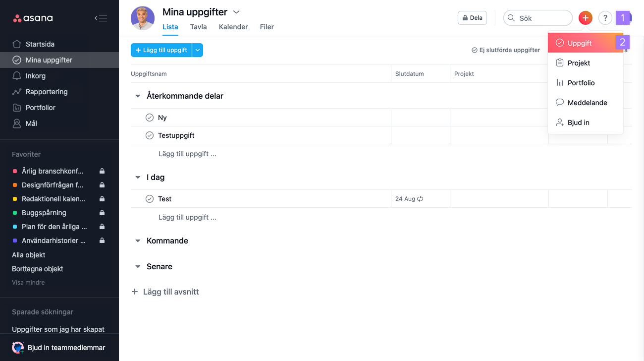This screenshot has width=644, height=361.
Task: Expand the Kommande section
Action: (138, 241)
